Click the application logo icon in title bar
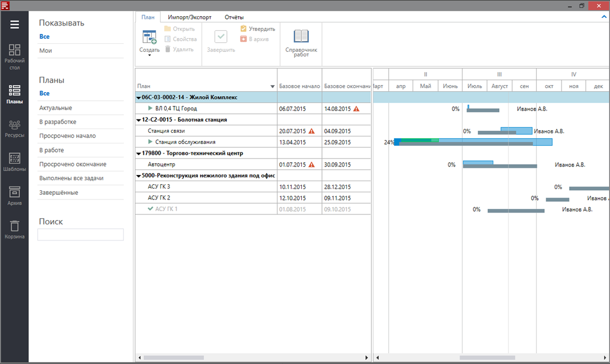This screenshot has width=610, height=364. point(5,5)
